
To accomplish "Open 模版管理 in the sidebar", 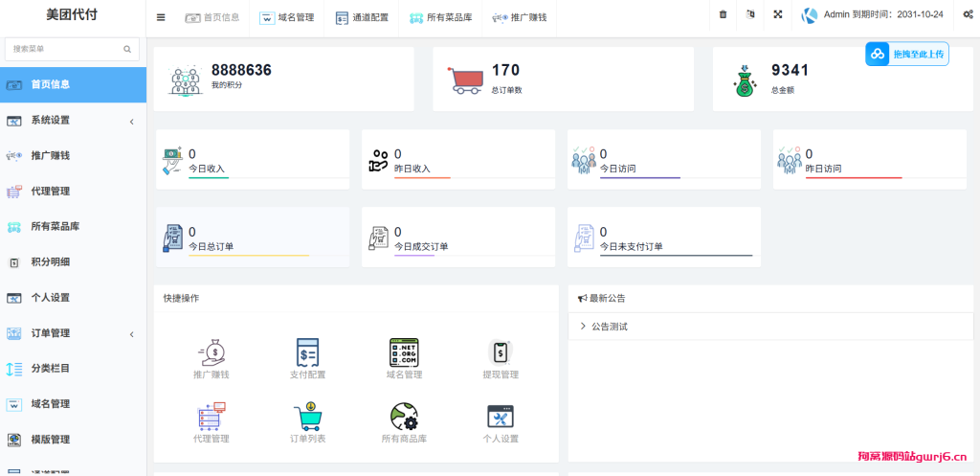I will pos(73,439).
